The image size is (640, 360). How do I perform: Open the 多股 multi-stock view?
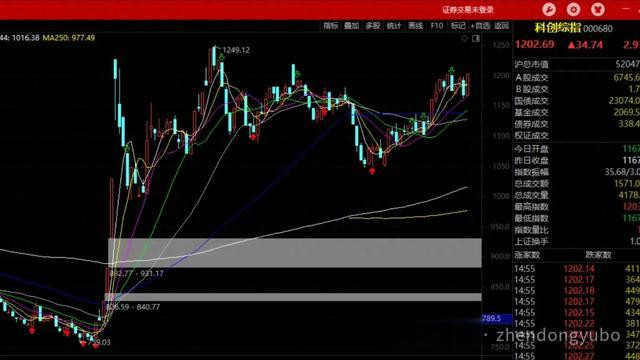(373, 26)
